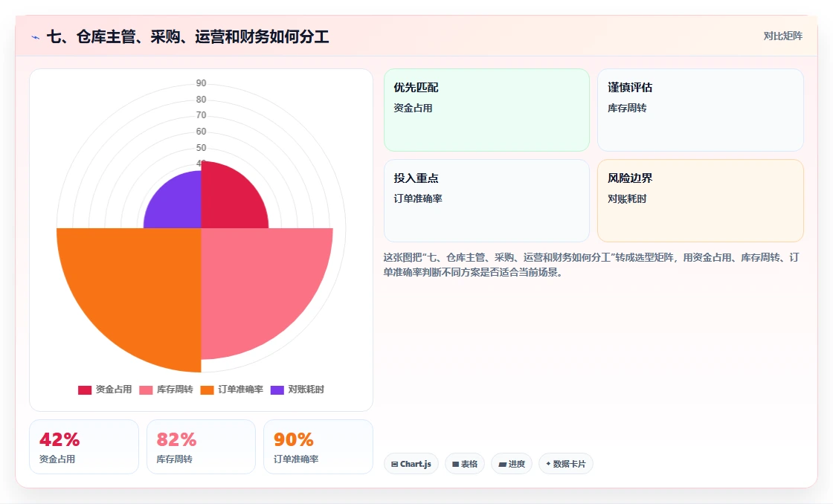Click the 对比矩阵 label in the header
The width and height of the screenshot is (833, 504).
[x=782, y=36]
